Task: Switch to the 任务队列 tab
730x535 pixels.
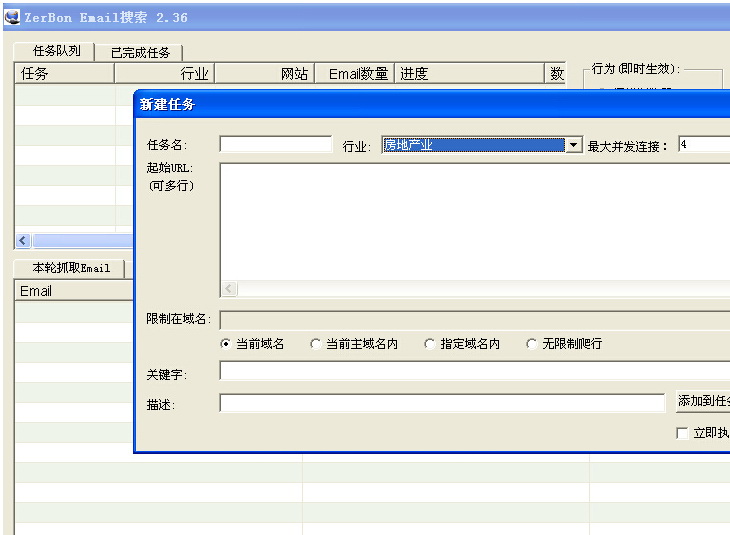Action: point(55,51)
